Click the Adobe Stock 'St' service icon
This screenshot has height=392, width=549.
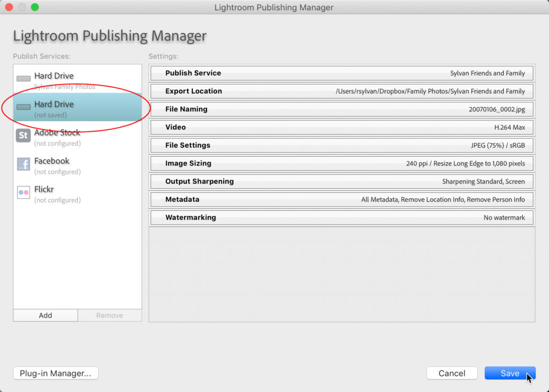(23, 135)
